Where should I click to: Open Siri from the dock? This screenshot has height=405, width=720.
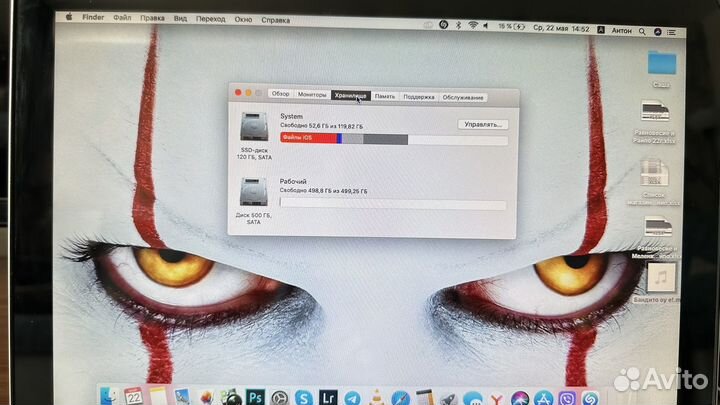[x=520, y=399]
